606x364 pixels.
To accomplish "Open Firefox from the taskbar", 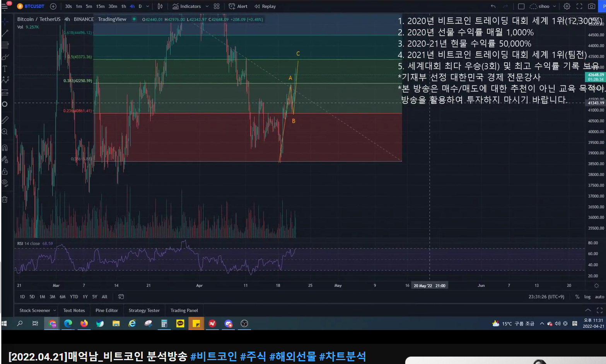I will point(84,323).
